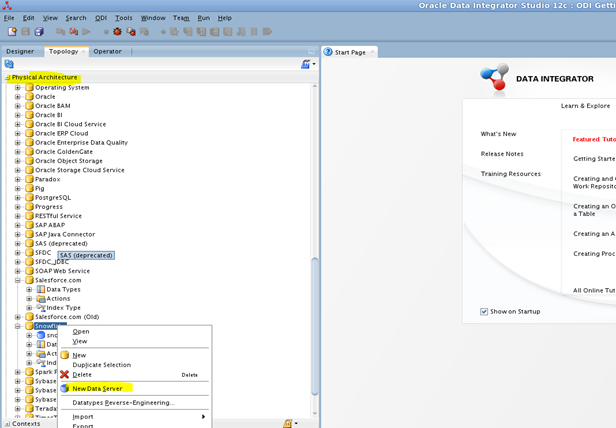Expand the Contexts section
616x428 pixels.
[x=7, y=424]
